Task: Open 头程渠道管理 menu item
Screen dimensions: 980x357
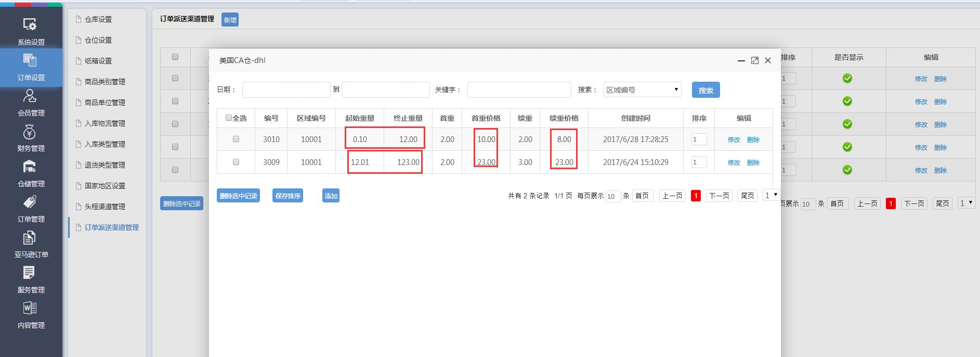Action: pyautogui.click(x=105, y=207)
